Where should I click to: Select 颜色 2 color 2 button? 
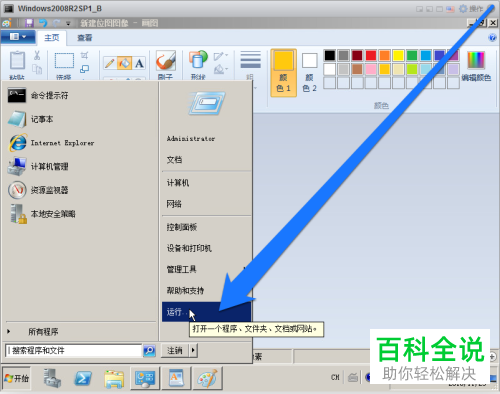[x=309, y=73]
